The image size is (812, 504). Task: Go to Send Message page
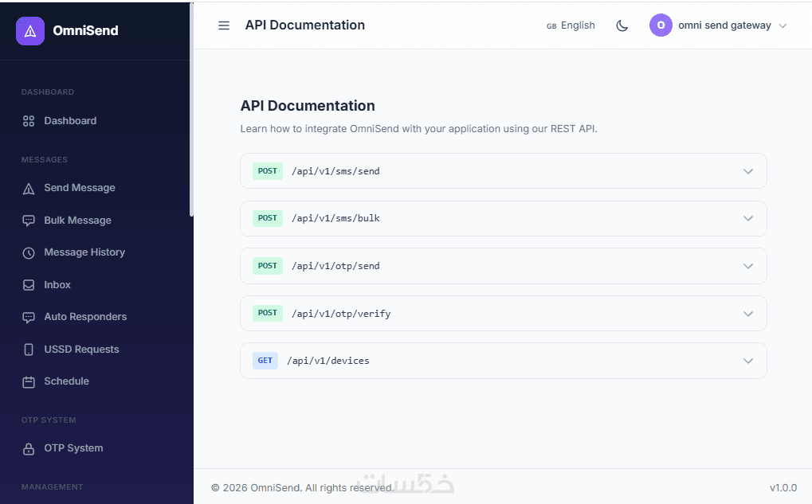(79, 188)
